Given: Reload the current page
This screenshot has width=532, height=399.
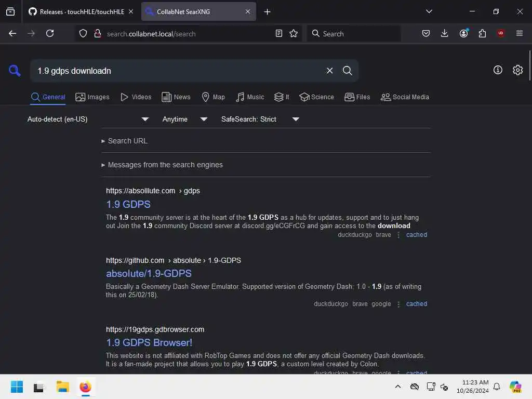Looking at the screenshot, I should point(50,33).
